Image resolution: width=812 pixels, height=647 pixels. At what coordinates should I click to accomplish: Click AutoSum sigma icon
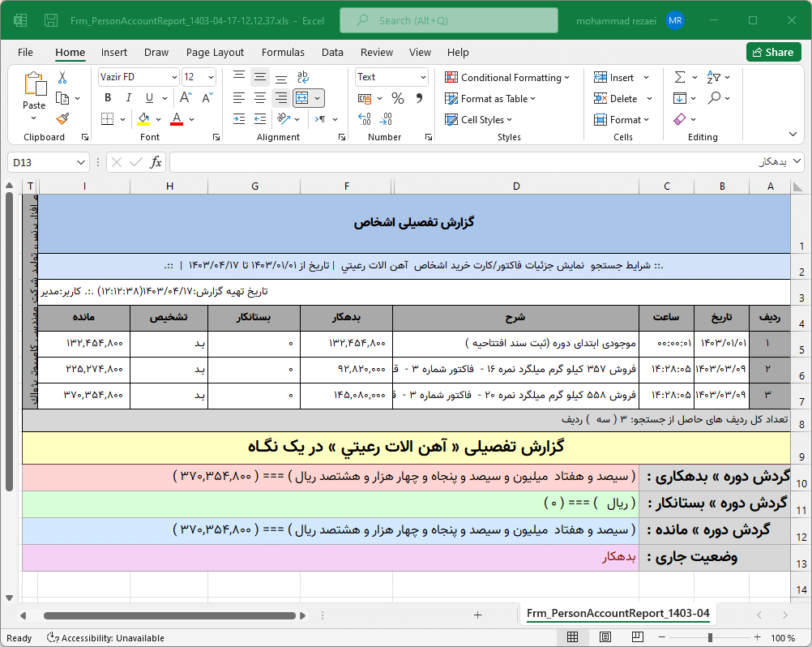click(x=679, y=77)
